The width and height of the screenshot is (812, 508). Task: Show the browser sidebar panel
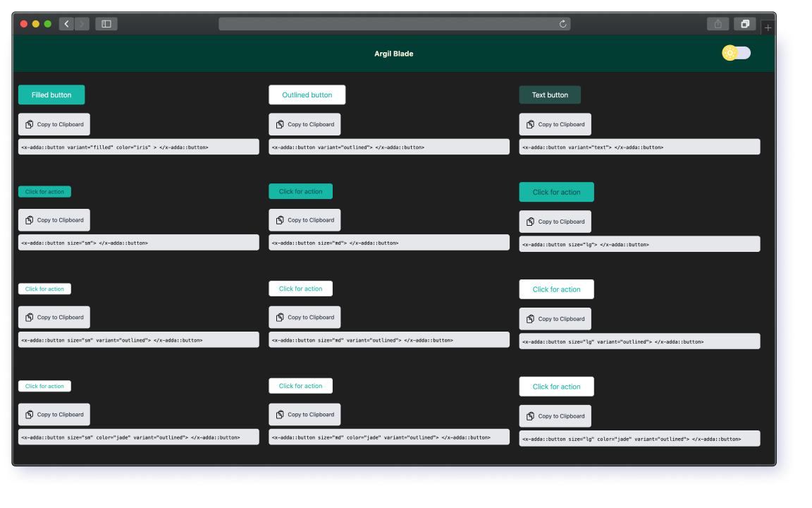[x=106, y=24]
